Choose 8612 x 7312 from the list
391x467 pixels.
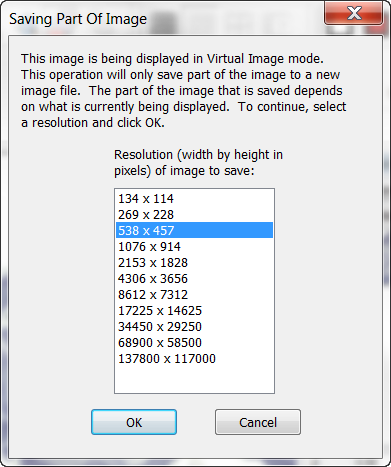point(194,295)
